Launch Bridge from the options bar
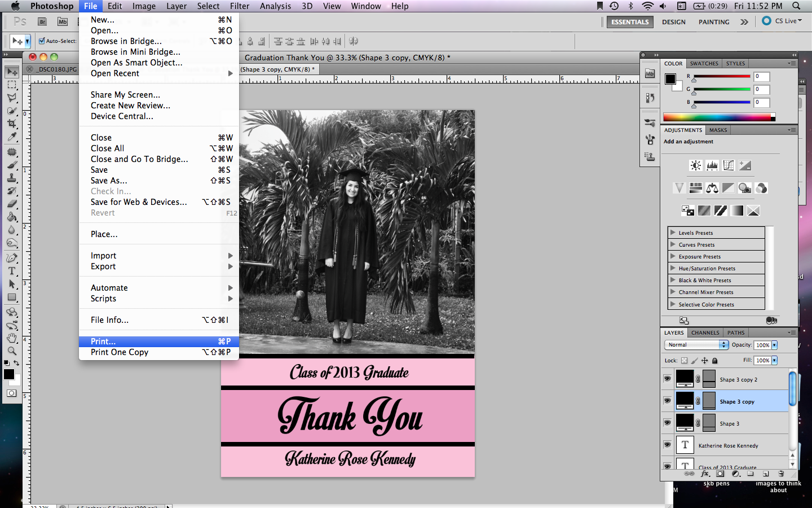 [42, 21]
